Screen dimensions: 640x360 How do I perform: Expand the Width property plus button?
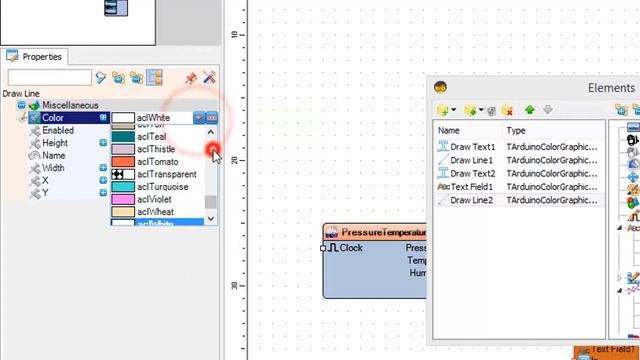[x=103, y=168]
